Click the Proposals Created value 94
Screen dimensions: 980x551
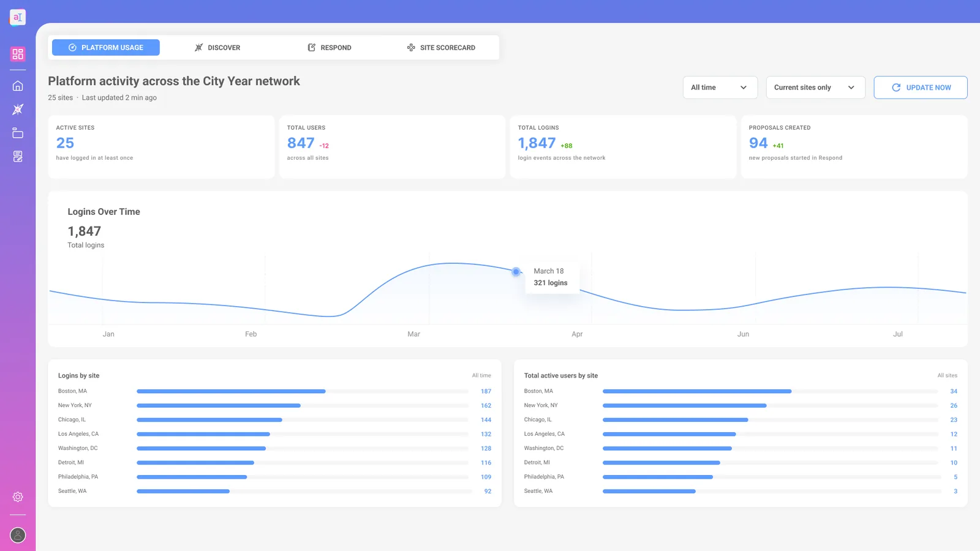click(758, 143)
